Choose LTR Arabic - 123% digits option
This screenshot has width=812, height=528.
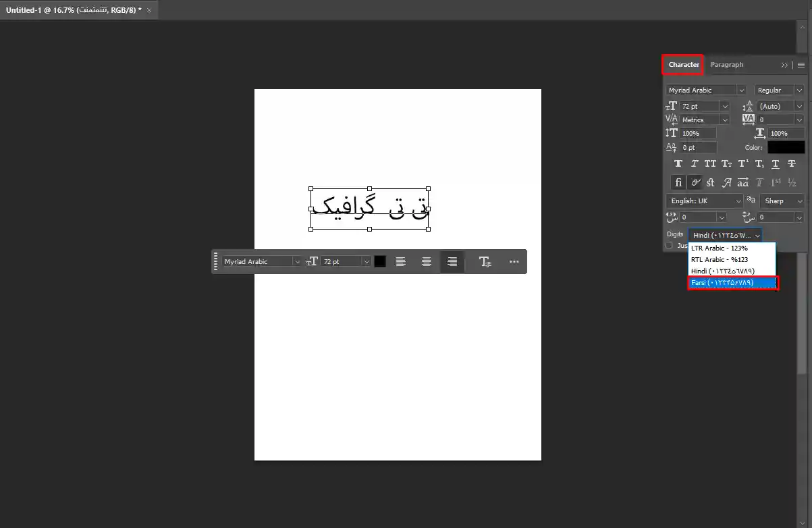click(732, 248)
